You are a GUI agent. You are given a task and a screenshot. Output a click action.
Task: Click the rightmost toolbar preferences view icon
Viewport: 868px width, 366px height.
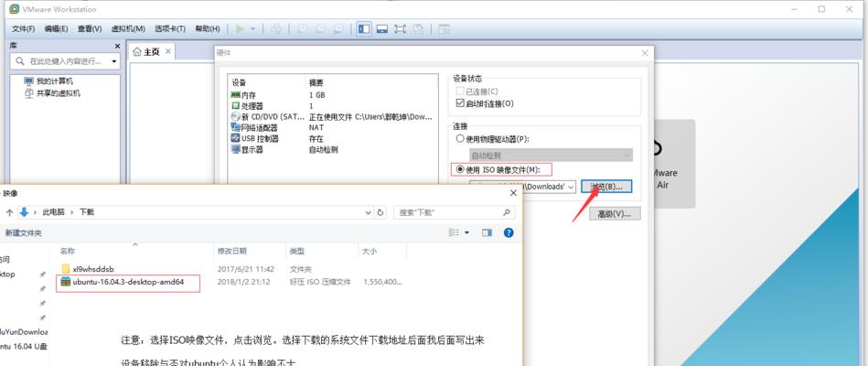click(444, 28)
